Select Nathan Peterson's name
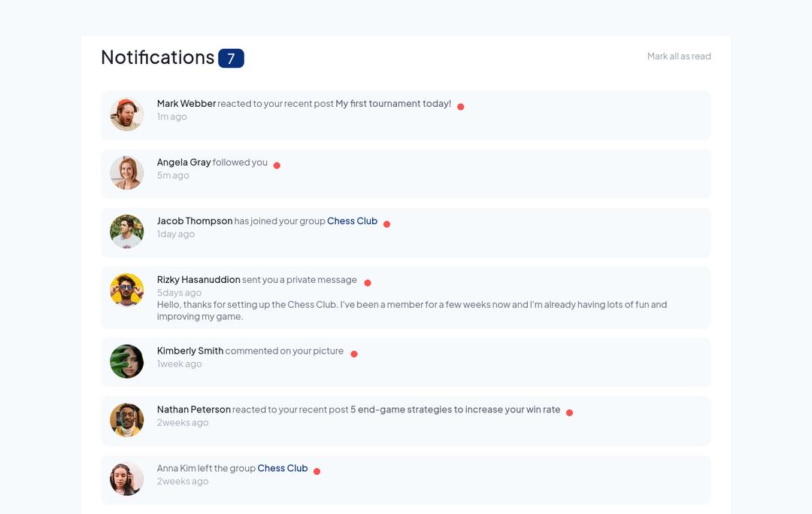The height and width of the screenshot is (514, 812). [x=193, y=409]
